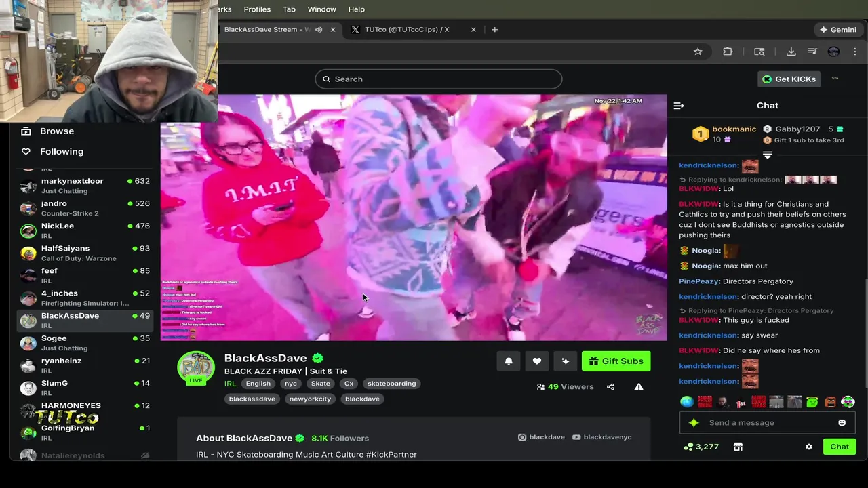This screenshot has width=868, height=488.
Task: Switch to the BlackAssDave Stream tab
Action: 267,30
